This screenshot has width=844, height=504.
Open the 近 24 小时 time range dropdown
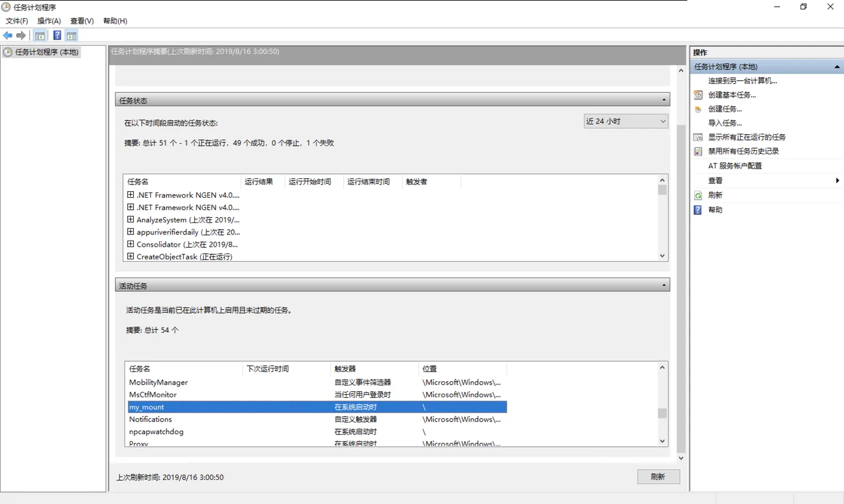(626, 121)
